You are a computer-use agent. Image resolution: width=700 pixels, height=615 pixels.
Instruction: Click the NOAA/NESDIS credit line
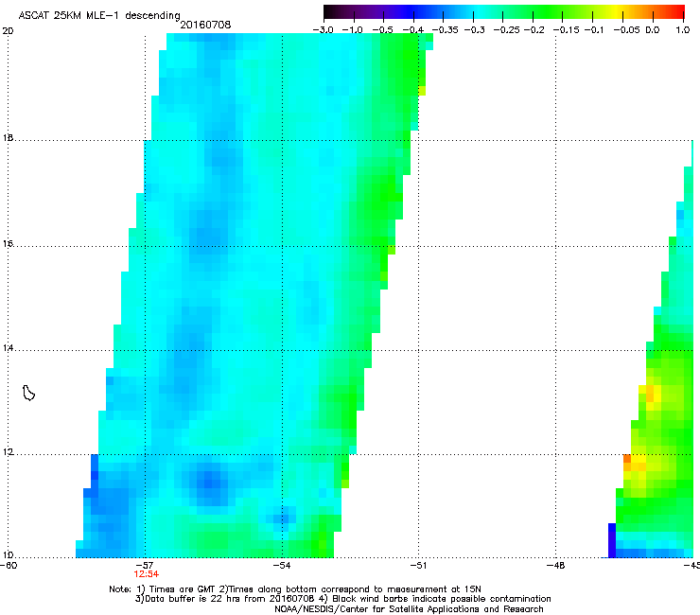click(409, 609)
